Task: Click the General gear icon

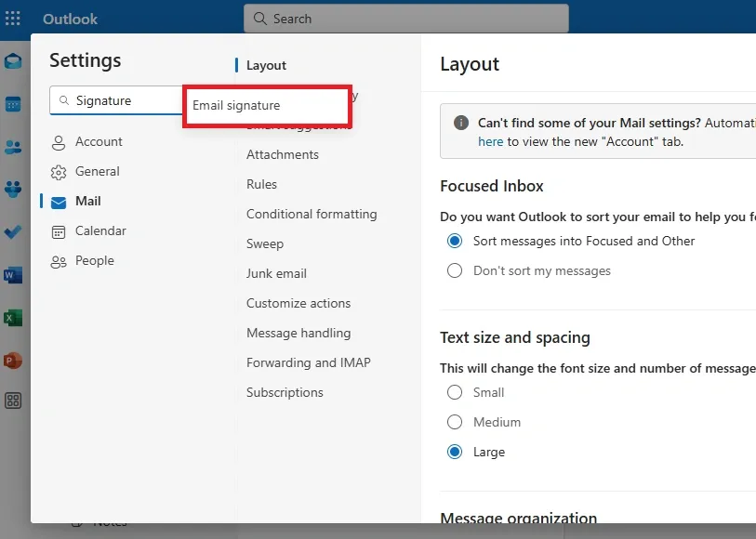Action: [x=59, y=172]
